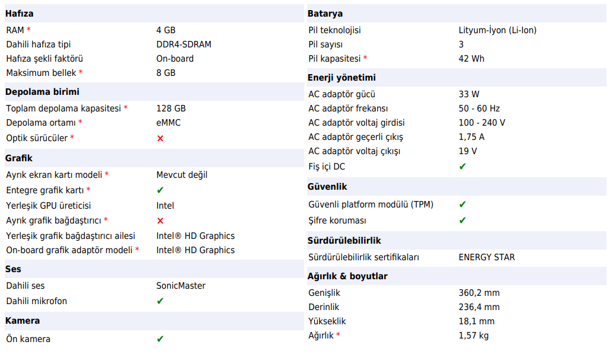The height and width of the screenshot is (364, 613).
Task: Click the ENERGY STAR certificate value
Action: [x=487, y=257]
